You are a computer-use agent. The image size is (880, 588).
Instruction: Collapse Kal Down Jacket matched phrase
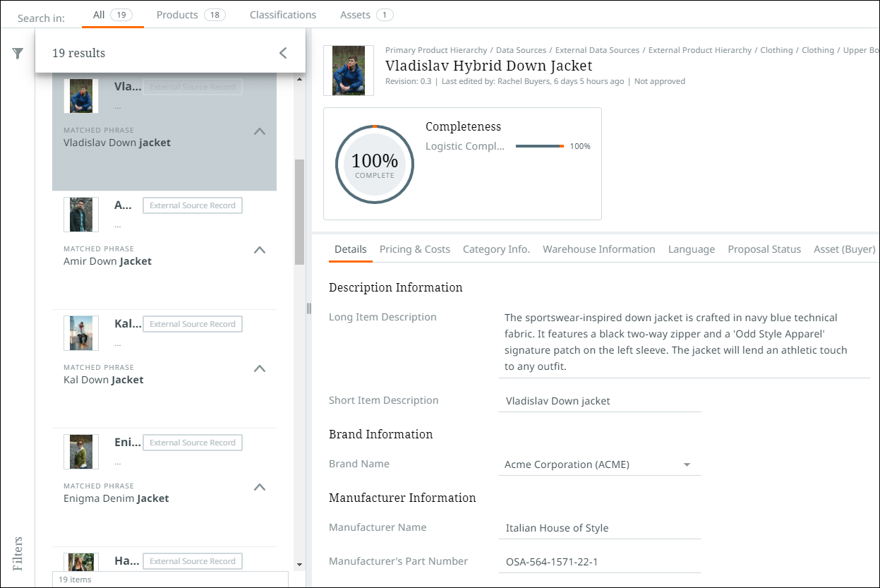(x=260, y=368)
